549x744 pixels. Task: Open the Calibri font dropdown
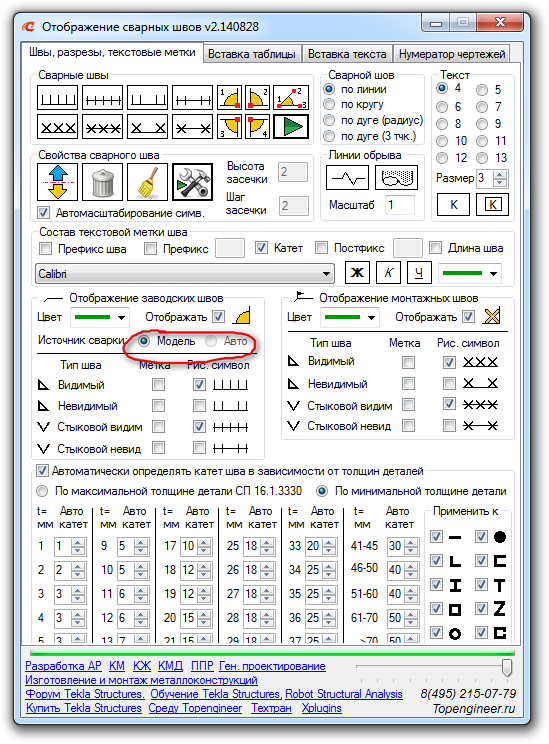point(185,274)
